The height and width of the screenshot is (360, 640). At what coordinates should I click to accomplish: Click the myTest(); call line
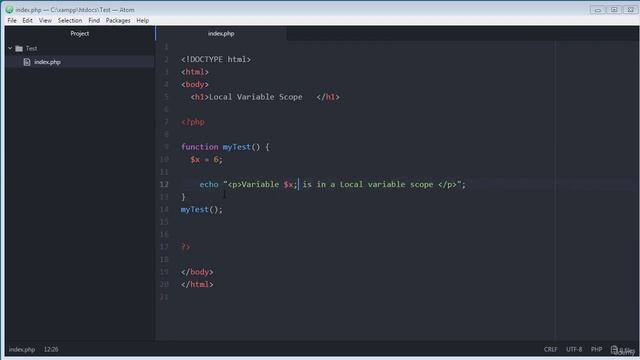[202, 209]
